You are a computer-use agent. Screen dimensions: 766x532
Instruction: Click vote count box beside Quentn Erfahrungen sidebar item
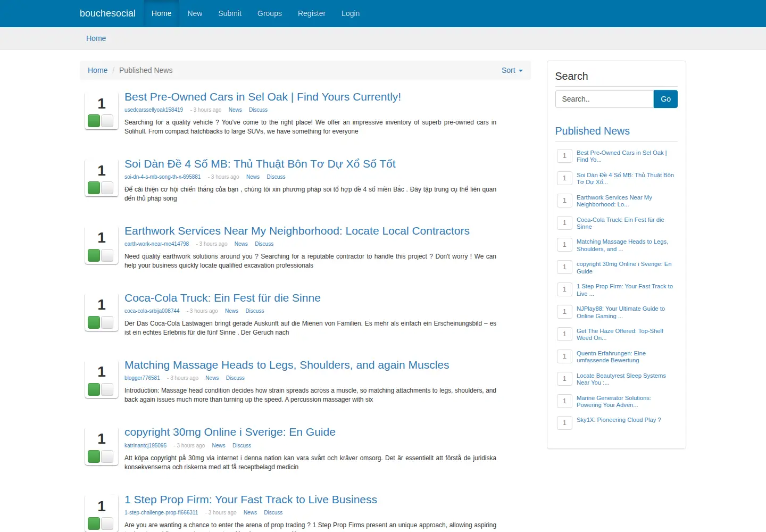(x=564, y=356)
